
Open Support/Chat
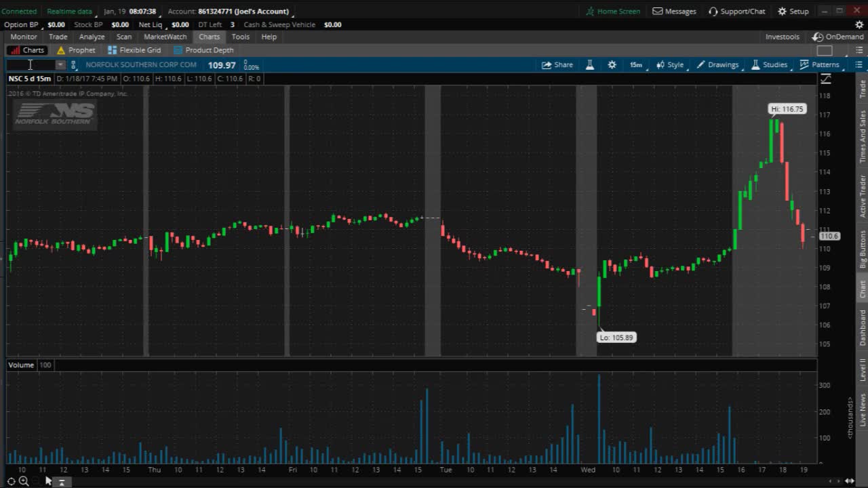click(736, 12)
